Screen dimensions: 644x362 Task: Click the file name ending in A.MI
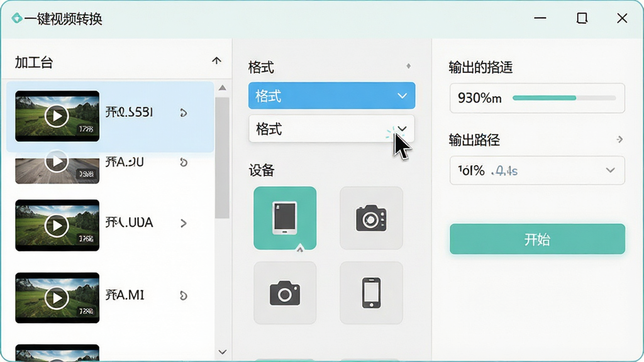point(125,295)
